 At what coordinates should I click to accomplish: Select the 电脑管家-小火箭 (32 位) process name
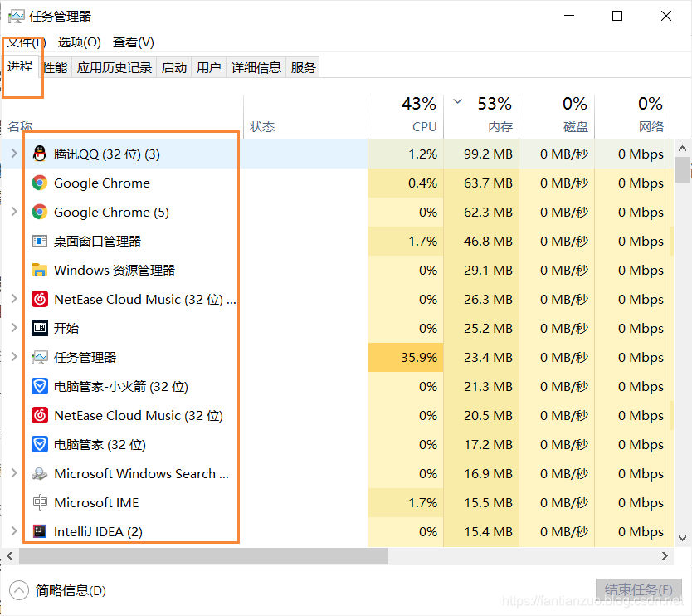(121, 386)
